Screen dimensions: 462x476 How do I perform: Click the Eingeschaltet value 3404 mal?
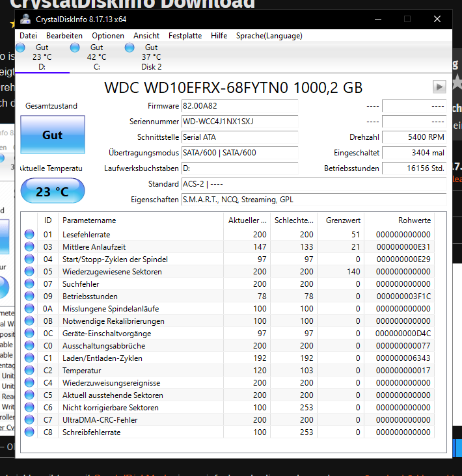point(414,153)
